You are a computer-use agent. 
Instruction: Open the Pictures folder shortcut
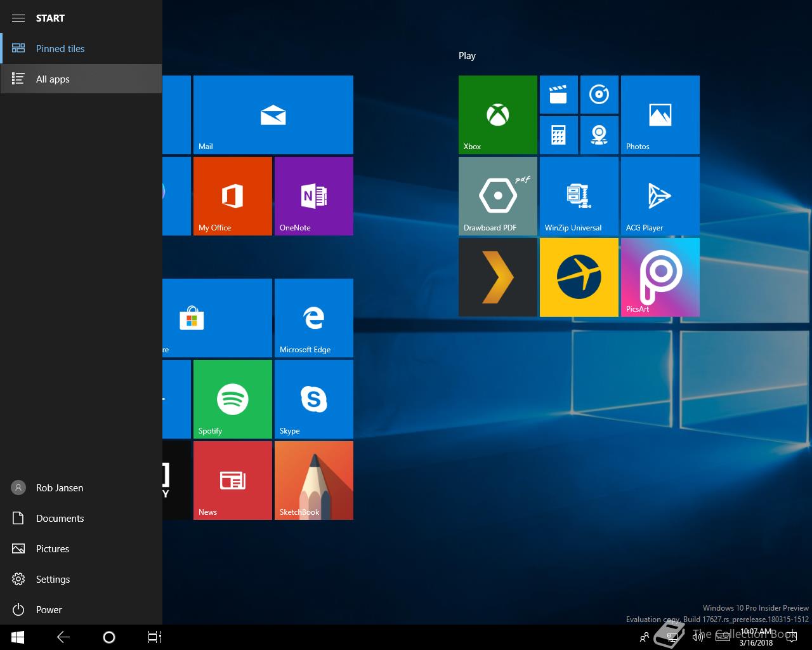coord(81,548)
